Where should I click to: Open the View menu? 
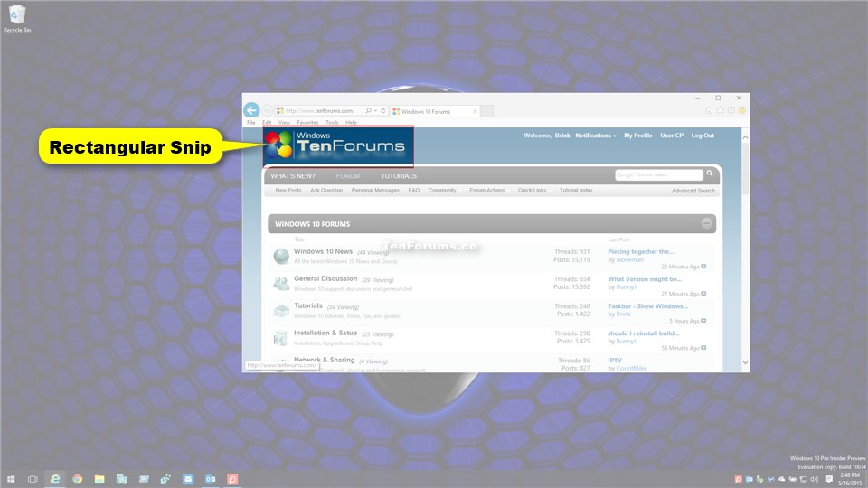tap(284, 123)
